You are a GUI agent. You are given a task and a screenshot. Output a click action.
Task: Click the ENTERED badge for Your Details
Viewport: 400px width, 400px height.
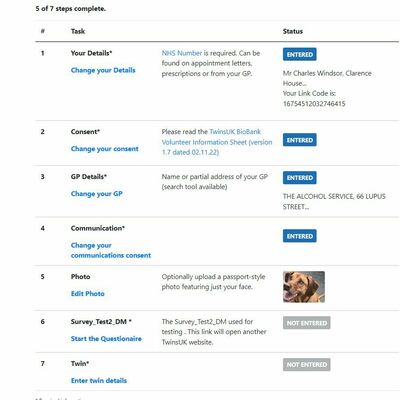300,54
